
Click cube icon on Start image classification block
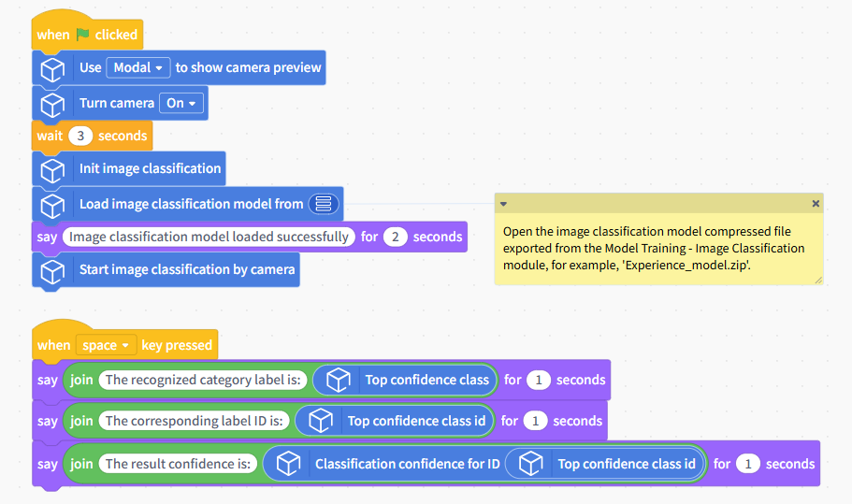point(52,271)
